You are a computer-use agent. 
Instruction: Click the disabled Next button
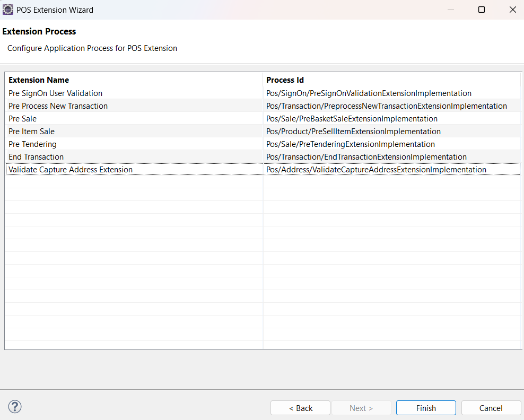[361, 408]
